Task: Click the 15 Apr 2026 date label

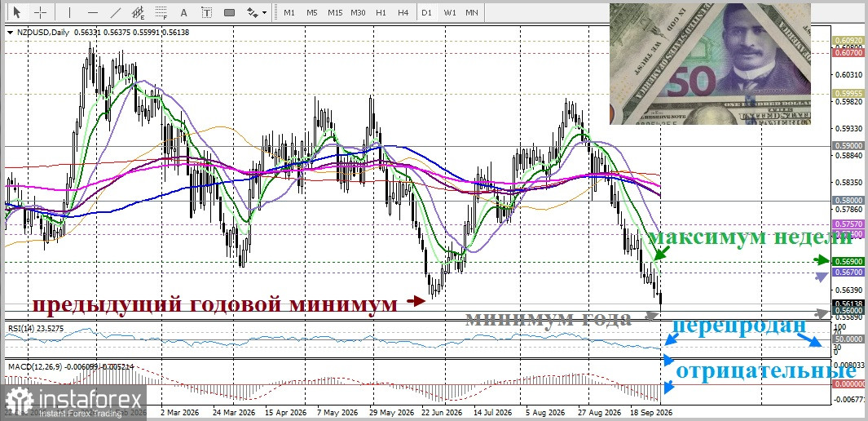Action: pyautogui.click(x=285, y=413)
